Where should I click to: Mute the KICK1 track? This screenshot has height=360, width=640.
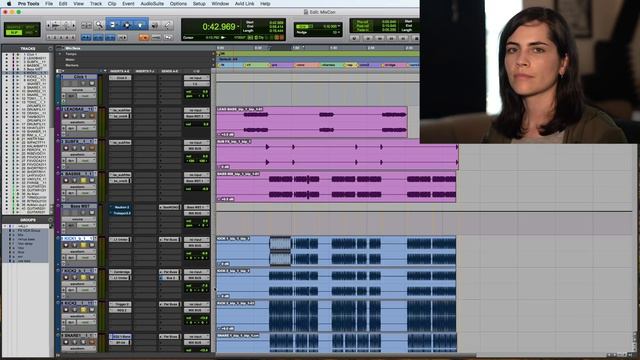pyautogui.click(x=92, y=245)
